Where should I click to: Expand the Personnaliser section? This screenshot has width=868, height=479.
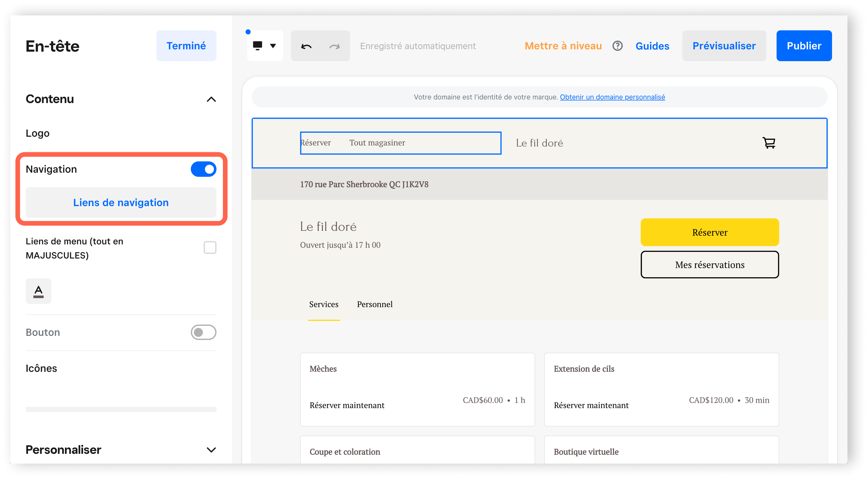[211, 450]
